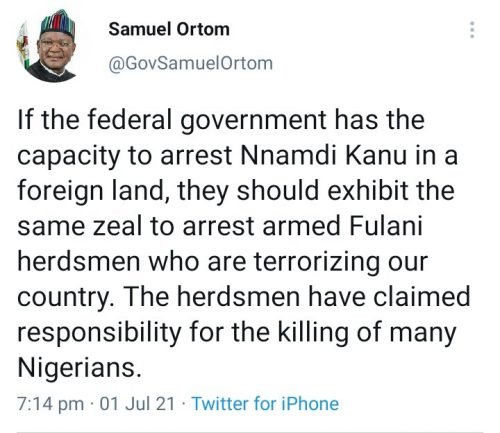
Task: Click the word Fulani in the tweet
Action: point(386,226)
